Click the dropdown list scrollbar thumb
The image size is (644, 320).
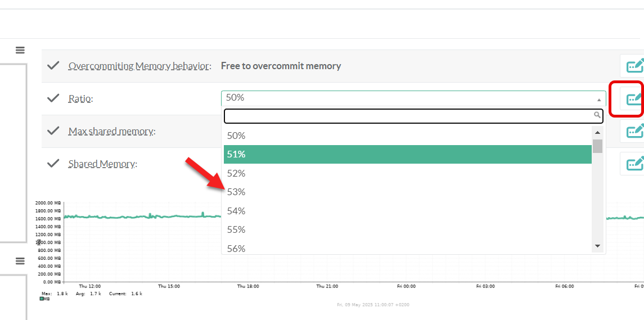click(597, 146)
